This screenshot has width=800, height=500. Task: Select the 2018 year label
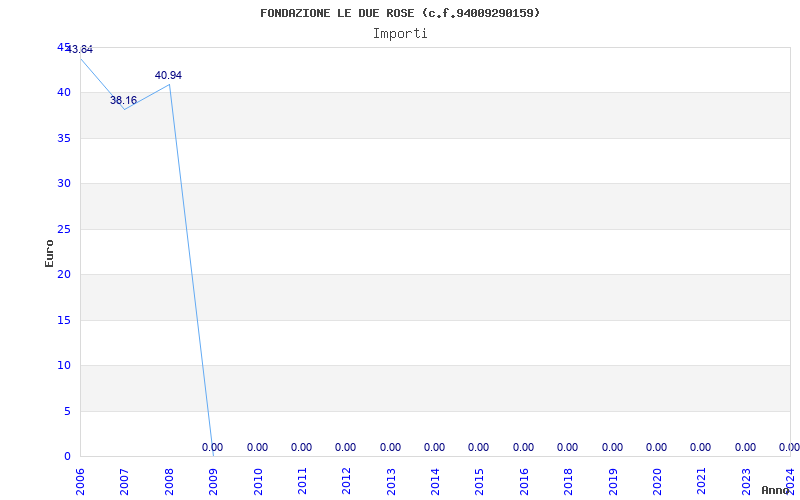point(568,481)
